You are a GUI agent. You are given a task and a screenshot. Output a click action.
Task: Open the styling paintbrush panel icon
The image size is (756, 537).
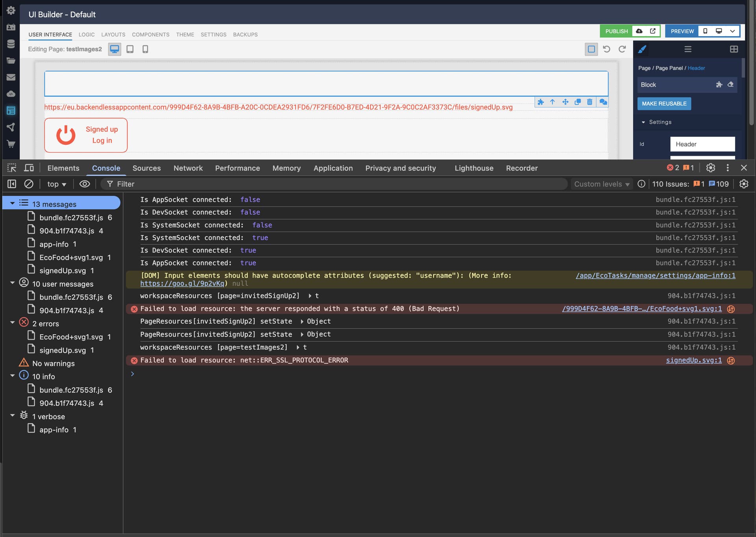tap(642, 49)
